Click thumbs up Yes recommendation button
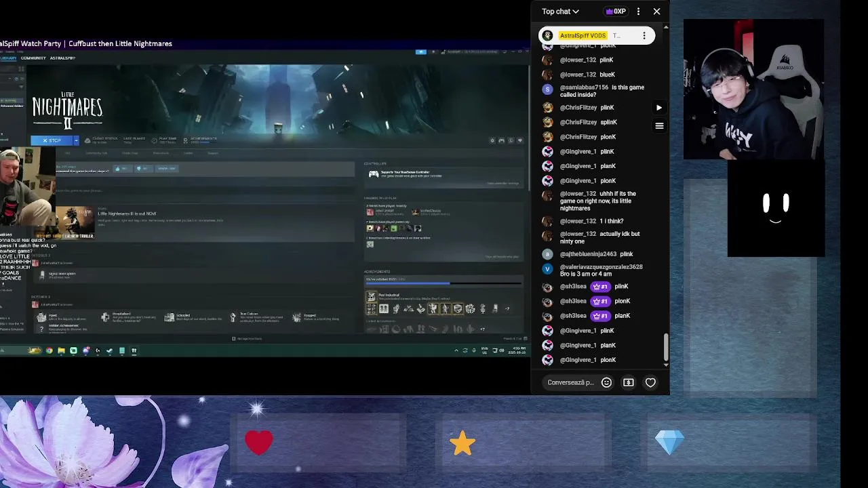 coord(122,168)
